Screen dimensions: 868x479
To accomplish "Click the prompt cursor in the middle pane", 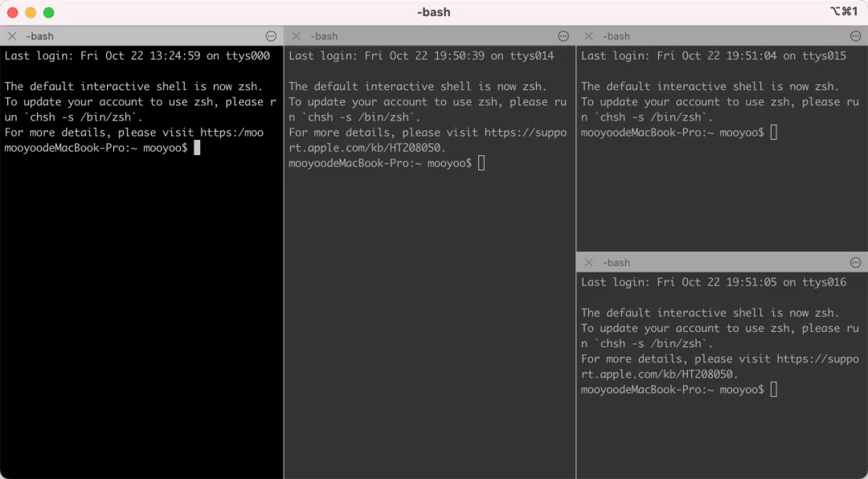I will point(481,162).
